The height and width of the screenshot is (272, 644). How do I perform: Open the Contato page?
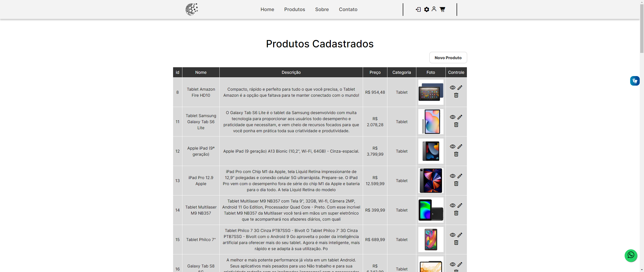click(348, 10)
